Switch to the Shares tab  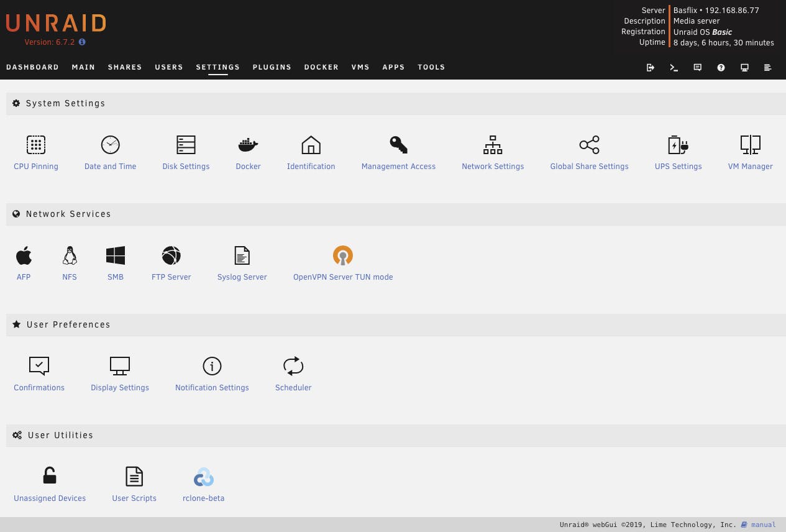point(125,67)
